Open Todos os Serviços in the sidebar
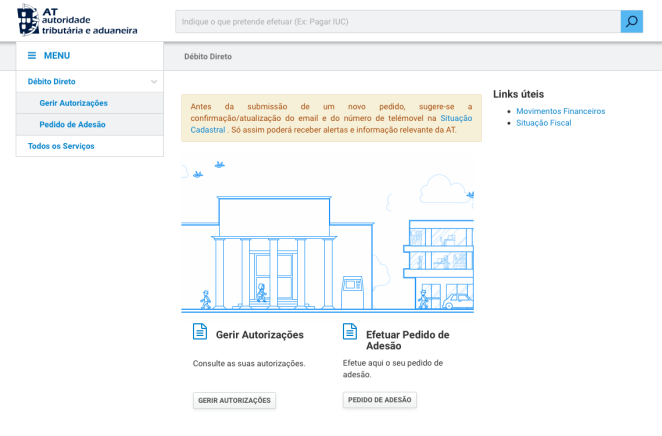Screen dimensions: 662x436 61,146
